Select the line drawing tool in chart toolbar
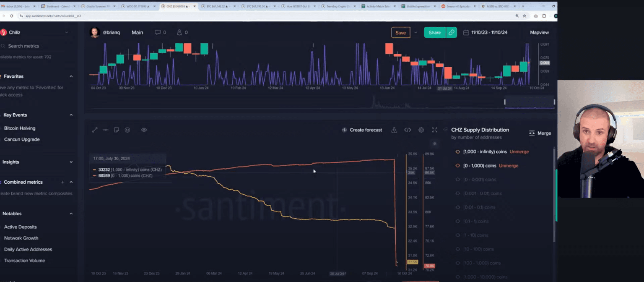The width and height of the screenshot is (644, 282). [x=95, y=130]
